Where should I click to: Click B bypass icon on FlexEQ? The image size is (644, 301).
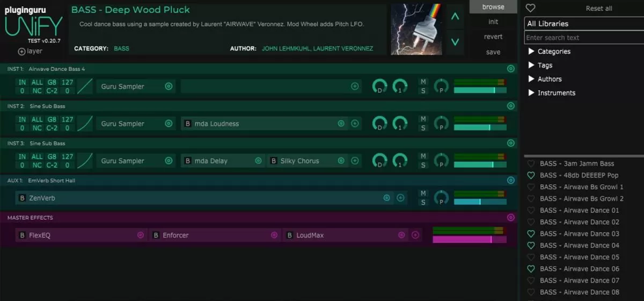coord(22,235)
